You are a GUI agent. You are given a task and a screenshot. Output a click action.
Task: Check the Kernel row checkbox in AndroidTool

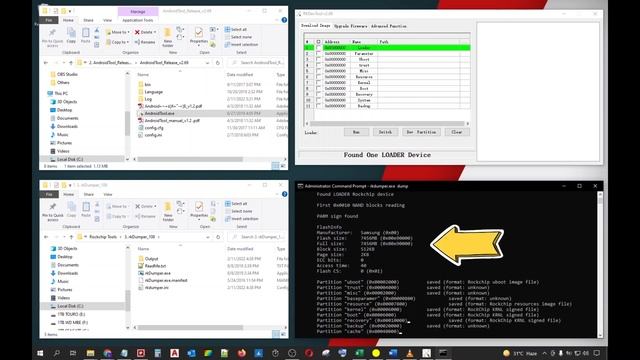pos(318,82)
